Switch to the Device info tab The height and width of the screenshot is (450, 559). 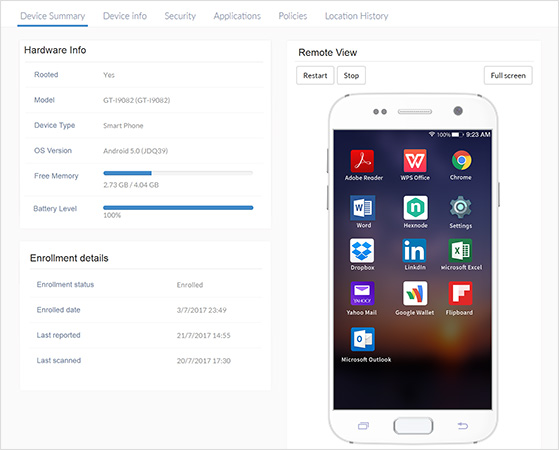pos(125,16)
